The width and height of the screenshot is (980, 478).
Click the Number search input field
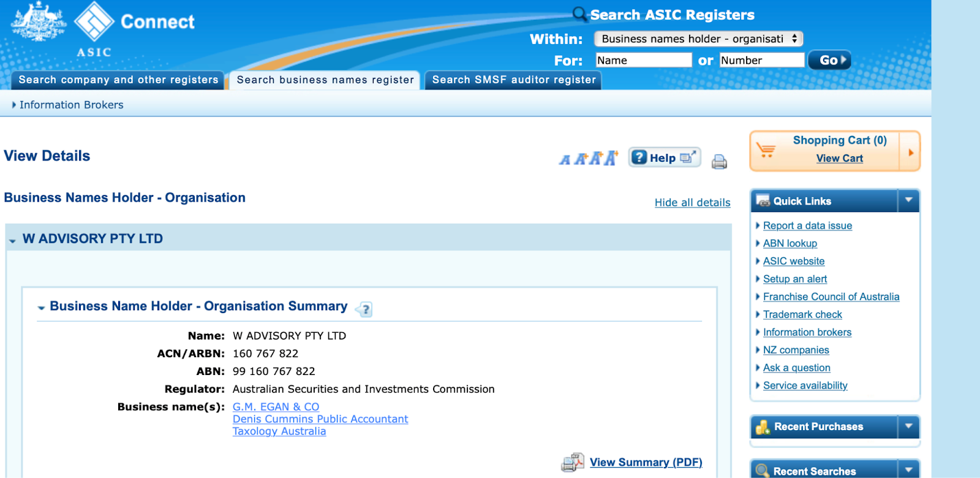point(762,60)
